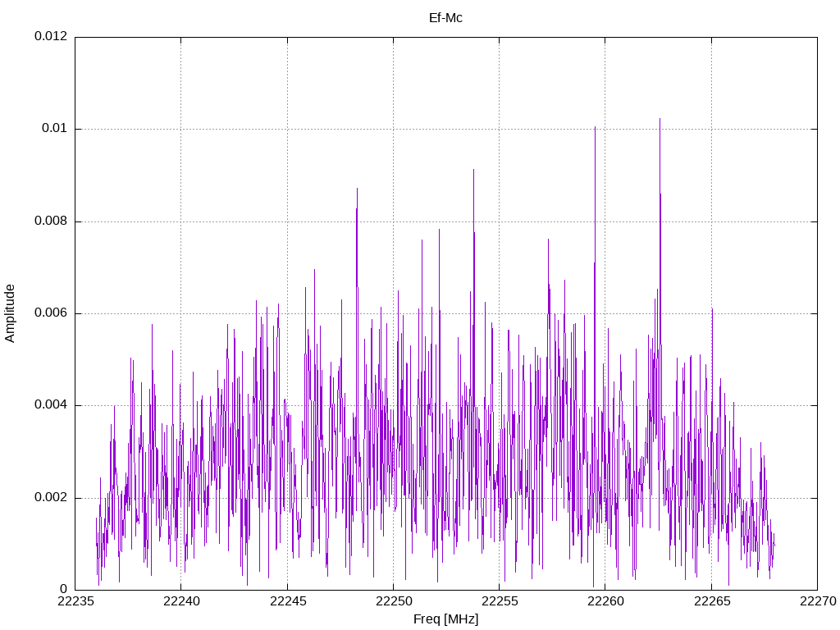Viewport: 840px width, 630px height.
Task: Click x-axis tick label 22260
Action: [605, 601]
